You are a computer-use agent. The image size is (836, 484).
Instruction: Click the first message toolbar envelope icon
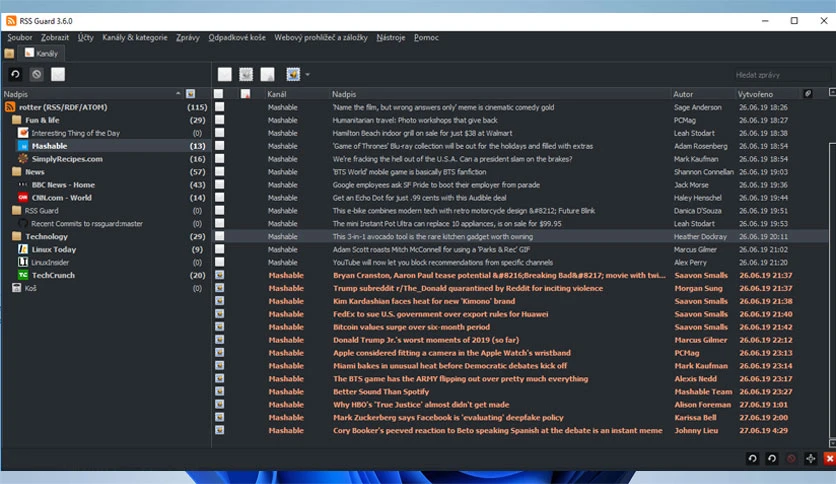[224, 75]
